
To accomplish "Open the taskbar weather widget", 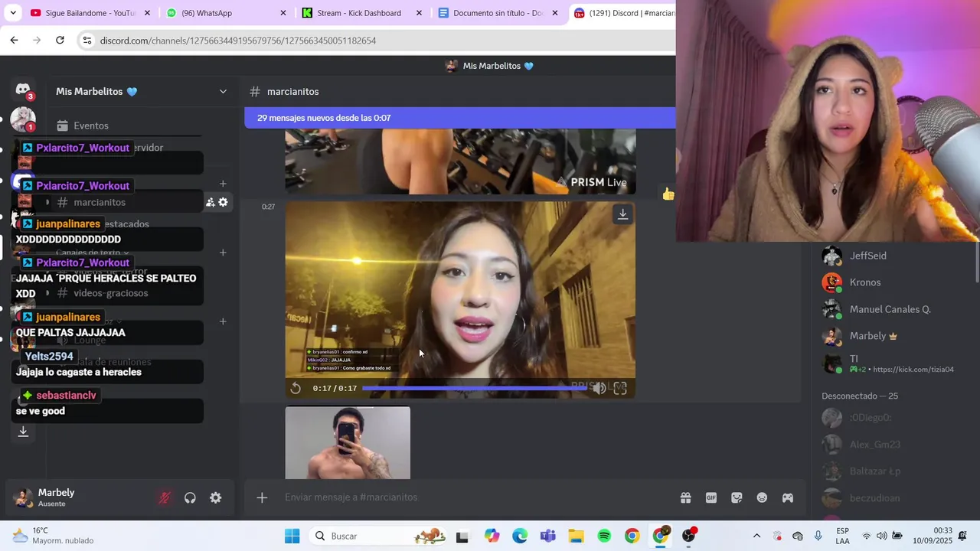I will (x=54, y=536).
